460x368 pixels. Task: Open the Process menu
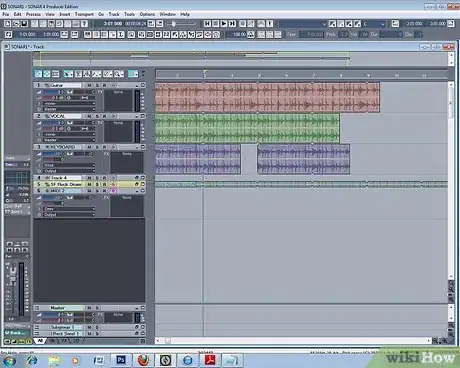click(x=33, y=14)
